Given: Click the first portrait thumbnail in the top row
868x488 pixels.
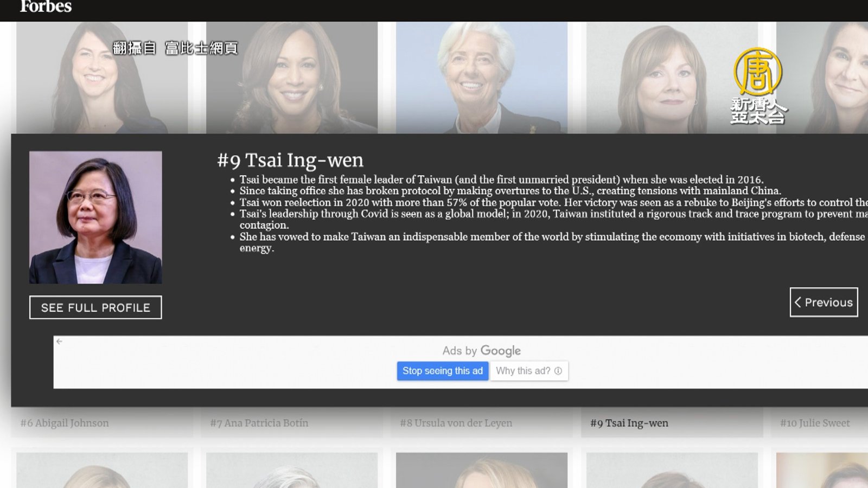Looking at the screenshot, I should (x=102, y=78).
